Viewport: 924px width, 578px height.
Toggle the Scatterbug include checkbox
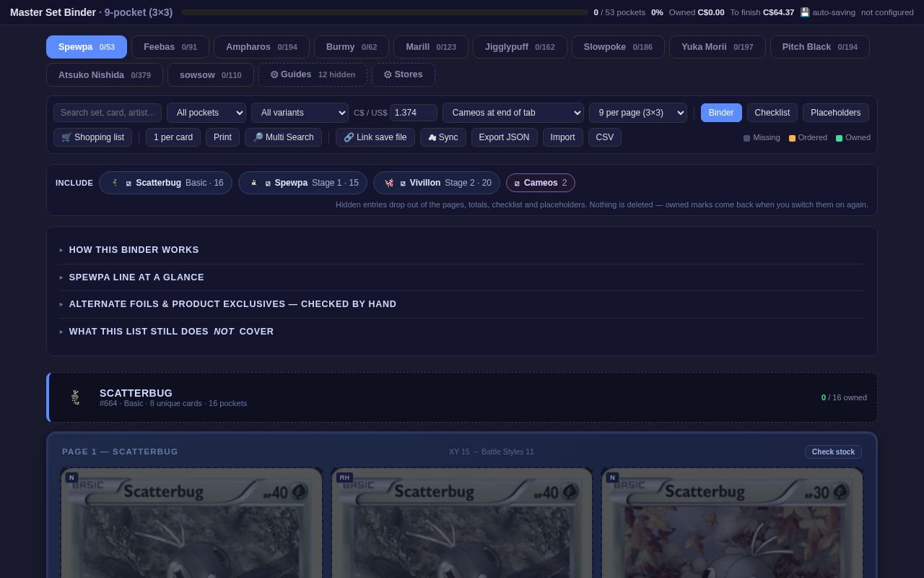[128, 184]
